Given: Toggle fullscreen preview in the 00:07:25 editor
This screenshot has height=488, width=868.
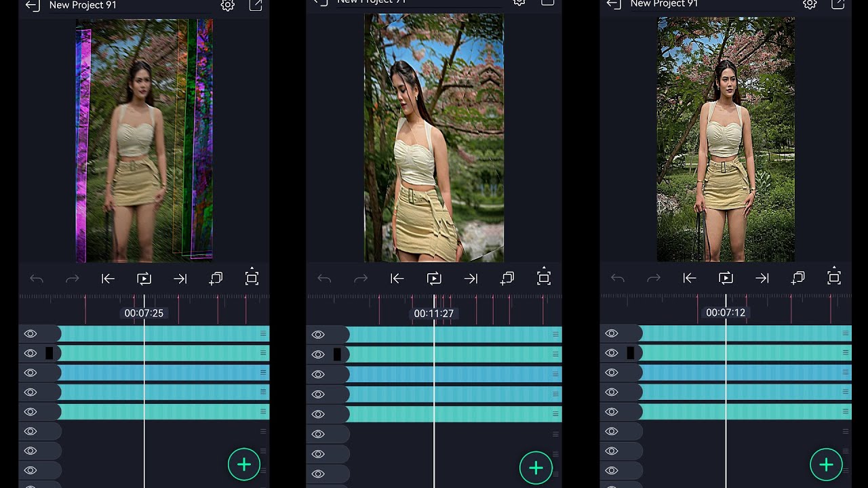Looking at the screenshot, I should click(252, 277).
